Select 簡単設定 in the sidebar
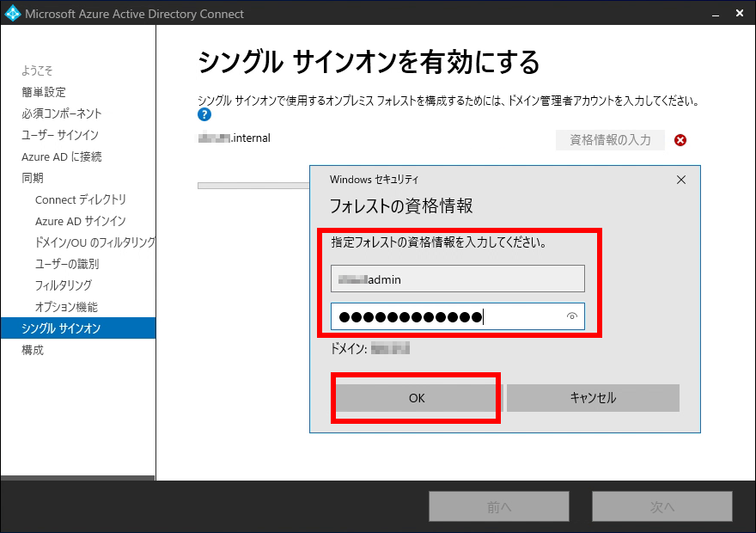This screenshot has width=756, height=533. (44, 92)
